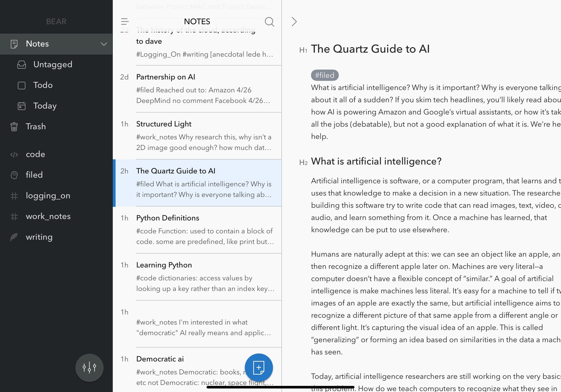The image size is (561, 392).
Task: Open the history of the cloud note
Action: pos(197,45)
